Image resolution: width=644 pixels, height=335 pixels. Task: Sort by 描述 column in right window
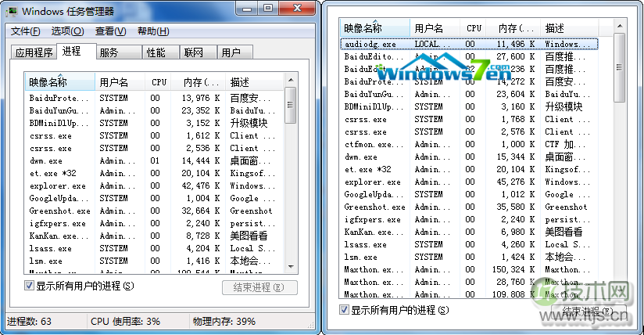569,28
